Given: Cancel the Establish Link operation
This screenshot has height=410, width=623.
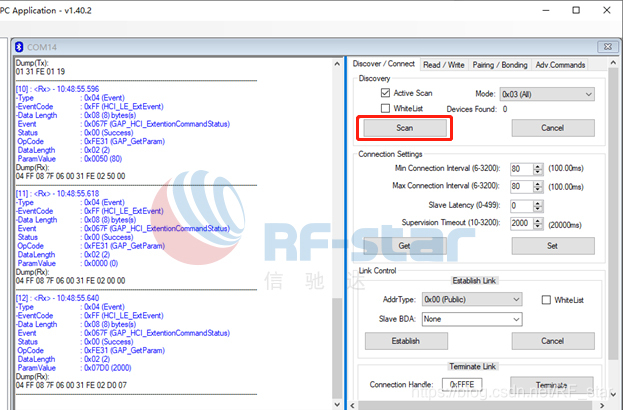Looking at the screenshot, I should click(x=553, y=341).
